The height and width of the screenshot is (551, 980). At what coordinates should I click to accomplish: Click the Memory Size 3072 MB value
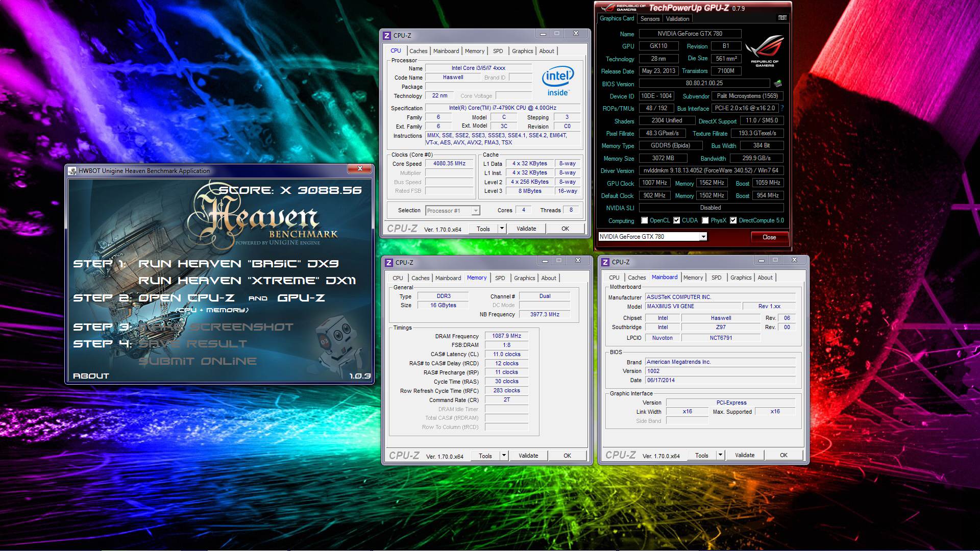click(663, 158)
